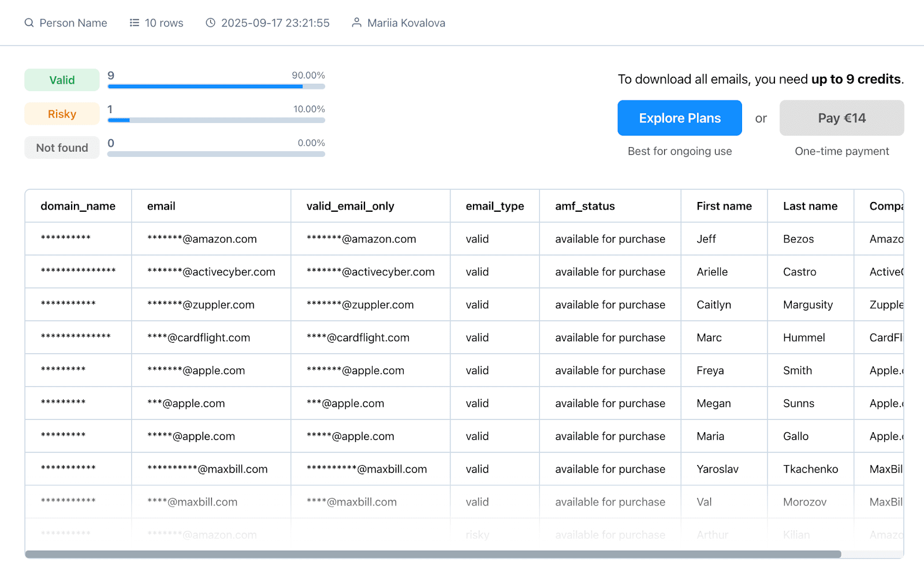Click the email column header

161,206
